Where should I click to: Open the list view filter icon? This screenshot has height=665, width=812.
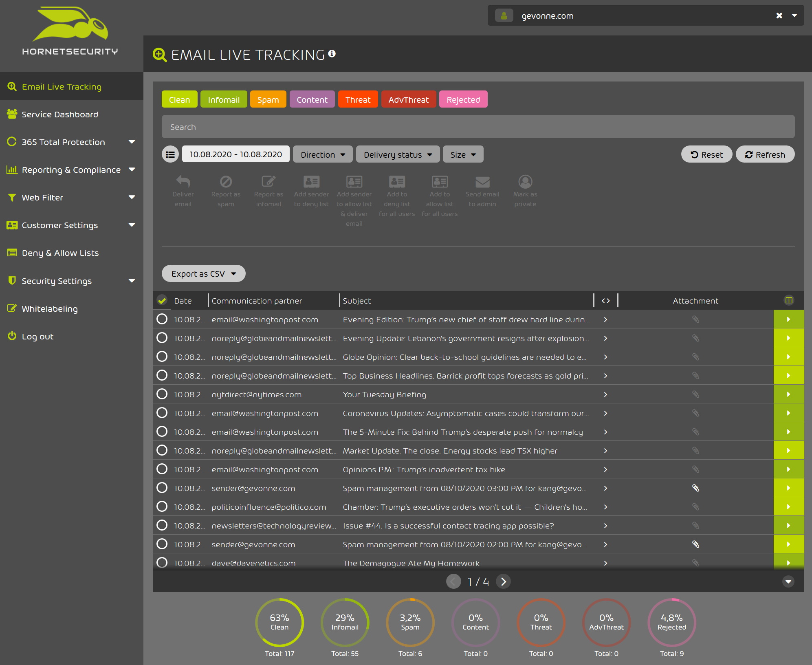[170, 154]
